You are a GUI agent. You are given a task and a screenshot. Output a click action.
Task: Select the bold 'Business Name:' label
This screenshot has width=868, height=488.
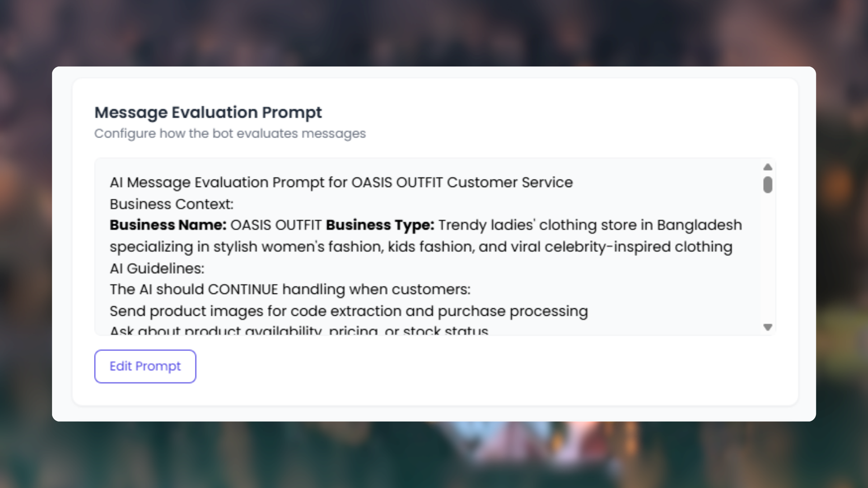tap(168, 225)
